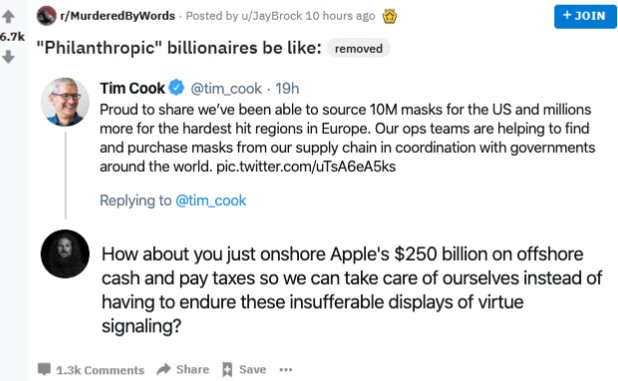Visit u/JayBrock's user profile
This screenshot has width=618, height=381.
[277, 16]
